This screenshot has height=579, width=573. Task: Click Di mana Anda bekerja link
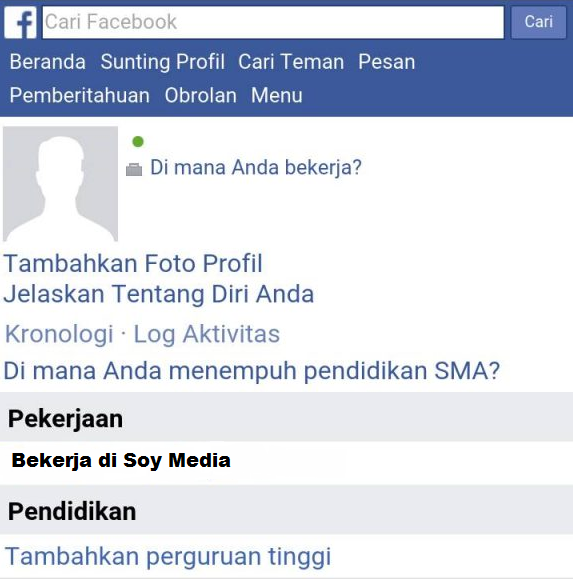[x=256, y=167]
